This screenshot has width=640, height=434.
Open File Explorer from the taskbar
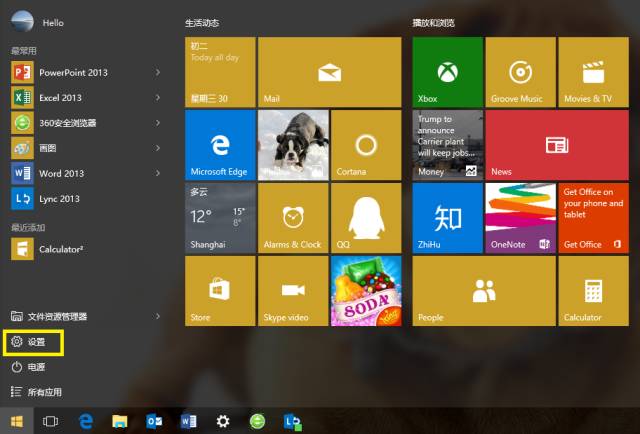coord(120,421)
